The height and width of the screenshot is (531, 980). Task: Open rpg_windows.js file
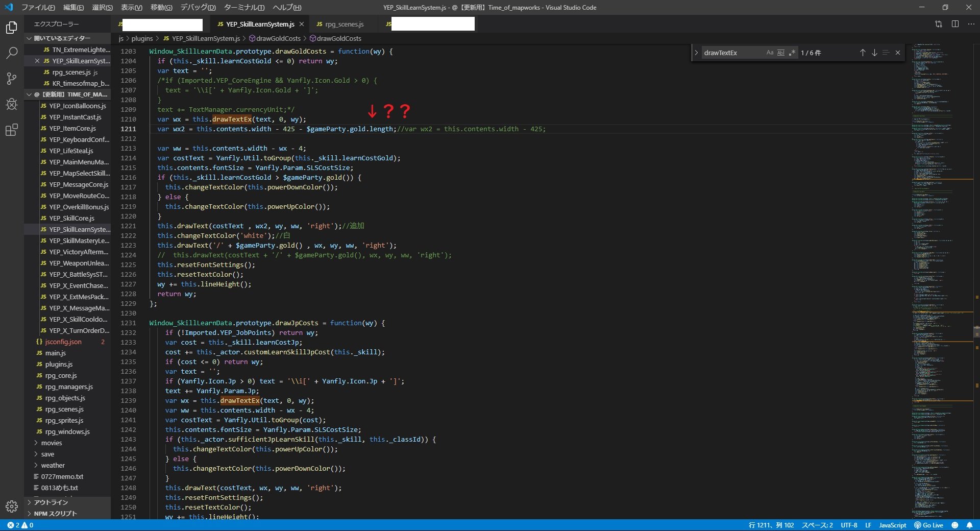tap(67, 431)
